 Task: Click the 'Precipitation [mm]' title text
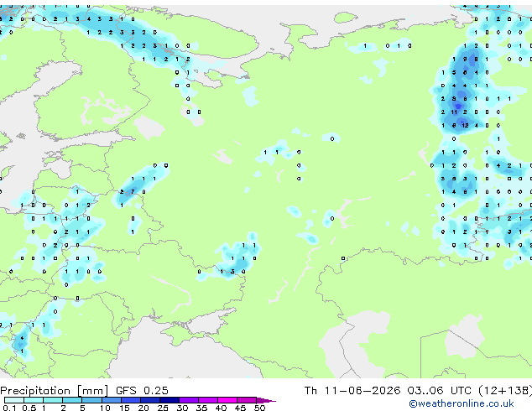click(x=55, y=391)
